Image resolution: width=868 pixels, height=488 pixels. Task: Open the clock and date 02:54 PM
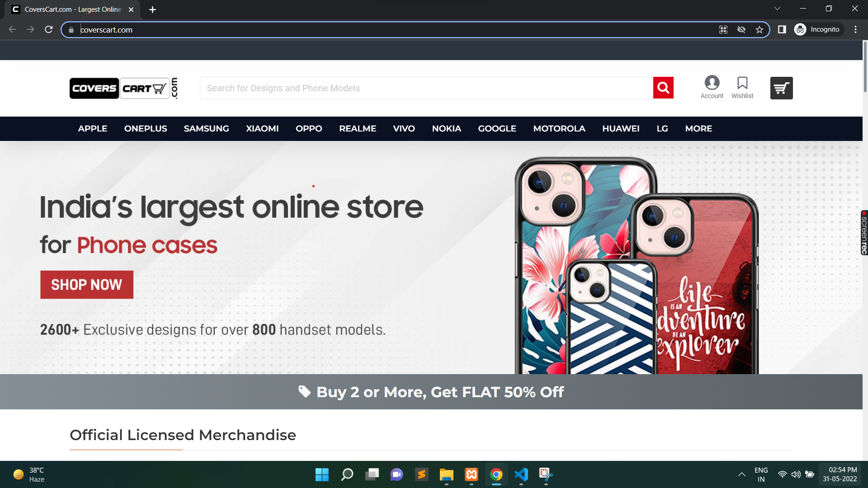(840, 474)
